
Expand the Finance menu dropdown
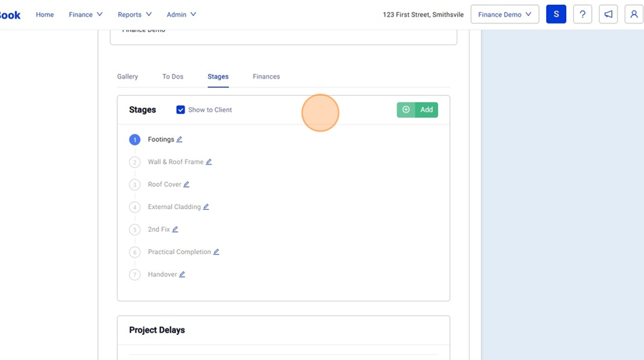coord(86,14)
